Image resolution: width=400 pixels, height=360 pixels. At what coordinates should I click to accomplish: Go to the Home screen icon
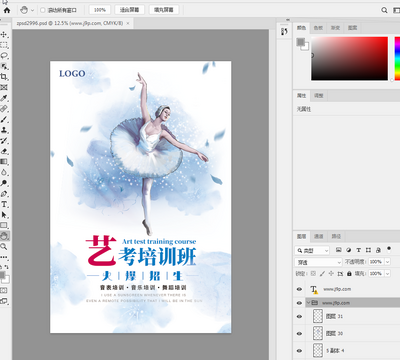[7, 10]
